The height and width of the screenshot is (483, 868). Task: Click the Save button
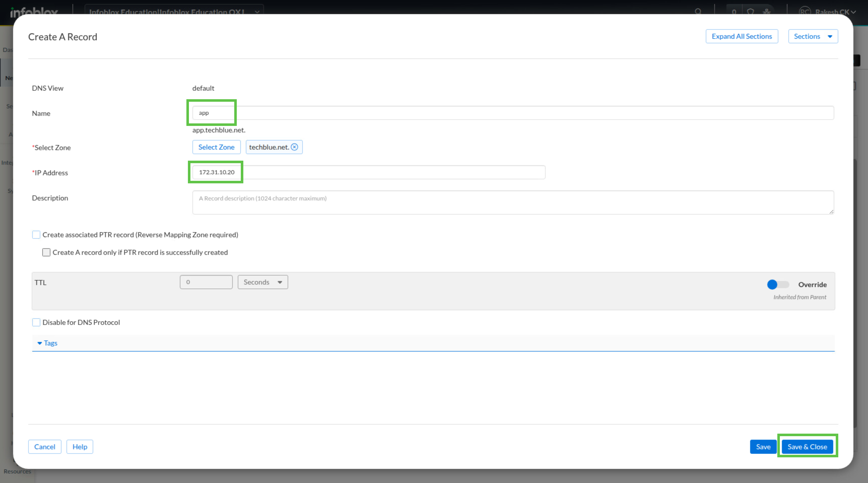(x=763, y=447)
